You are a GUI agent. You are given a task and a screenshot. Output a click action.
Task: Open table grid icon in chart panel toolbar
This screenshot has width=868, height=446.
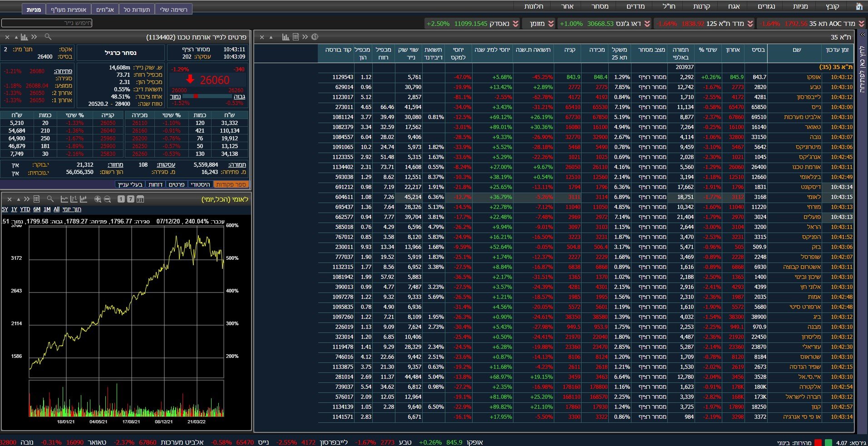[x=37, y=199]
